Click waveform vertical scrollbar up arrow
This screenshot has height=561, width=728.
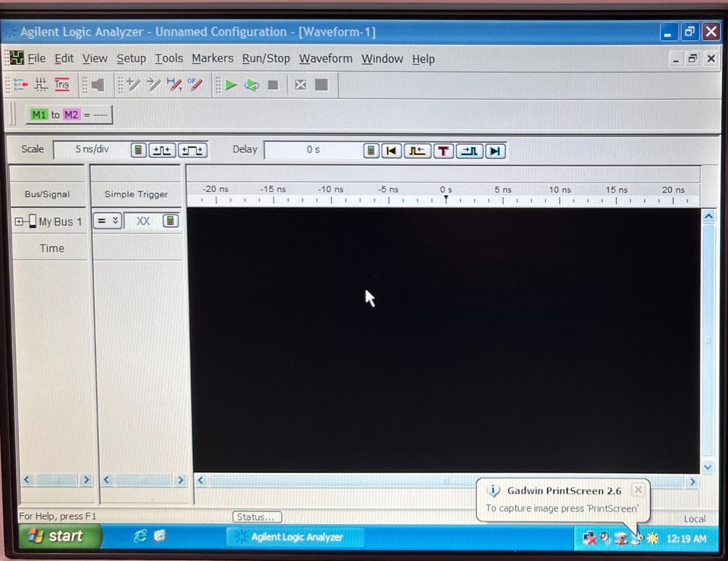point(708,216)
